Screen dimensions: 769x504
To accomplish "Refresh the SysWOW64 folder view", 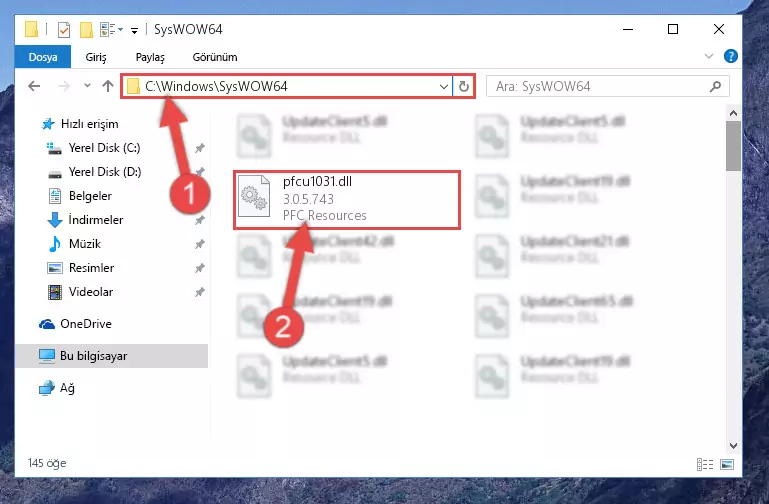I will point(463,87).
